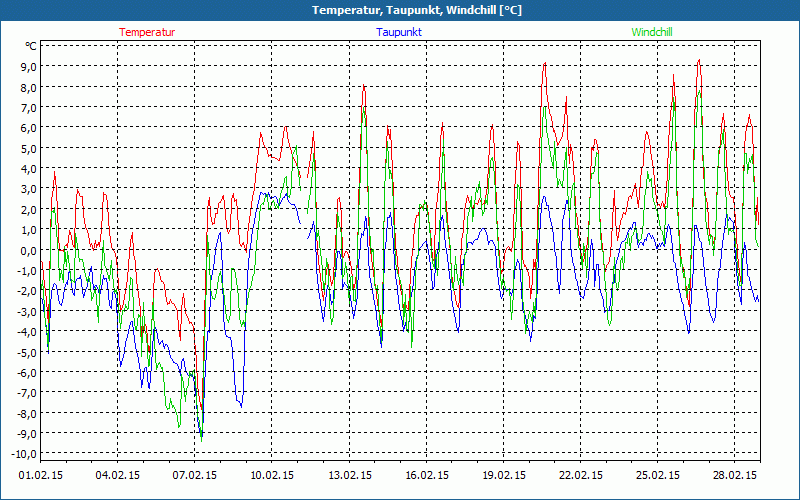Click the °C unit label on axis
The height and width of the screenshot is (500, 800).
coord(31,46)
